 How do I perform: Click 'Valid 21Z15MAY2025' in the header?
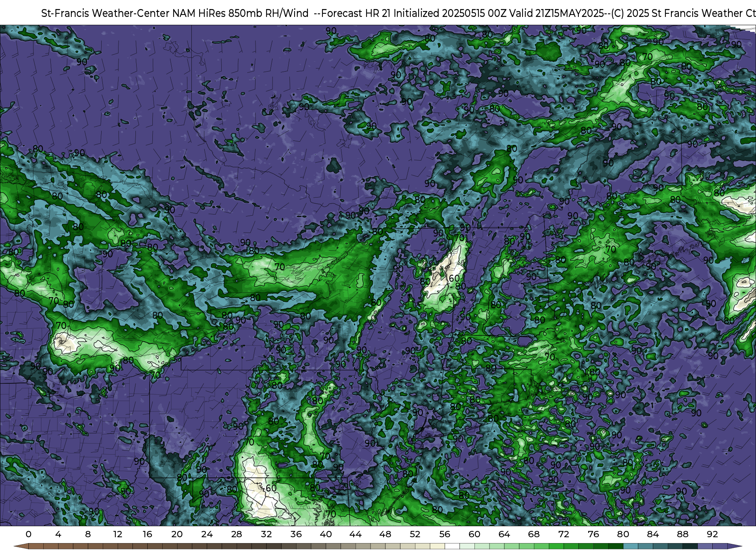tap(557, 13)
